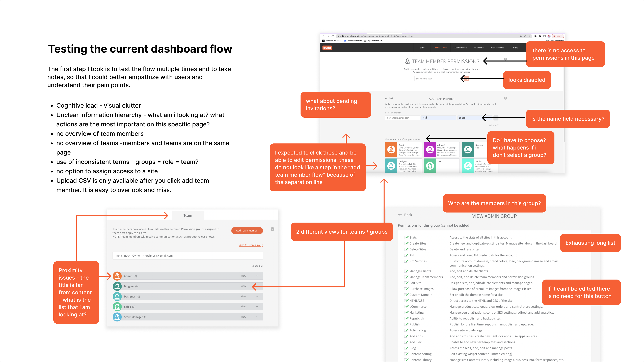Open the browser extensions puzzle icon

535,36
